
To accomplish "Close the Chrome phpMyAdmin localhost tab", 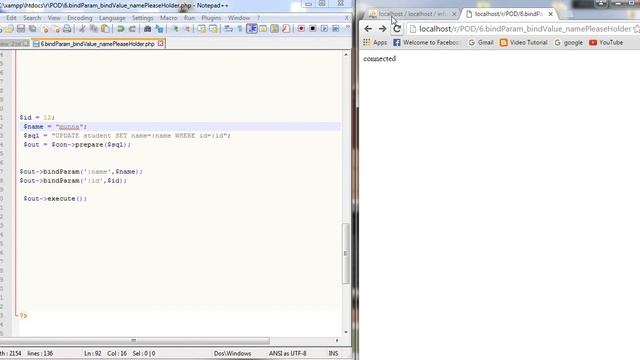I will pyautogui.click(x=454, y=14).
